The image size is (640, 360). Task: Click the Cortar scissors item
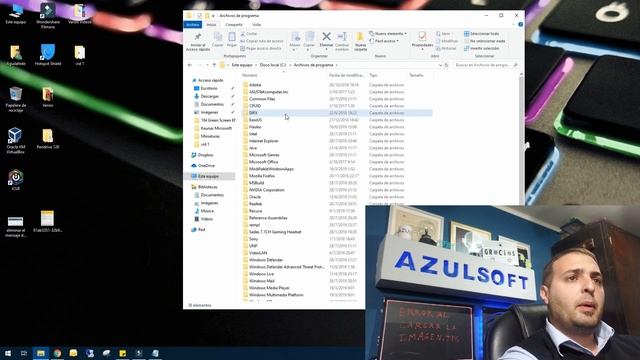coord(249,34)
